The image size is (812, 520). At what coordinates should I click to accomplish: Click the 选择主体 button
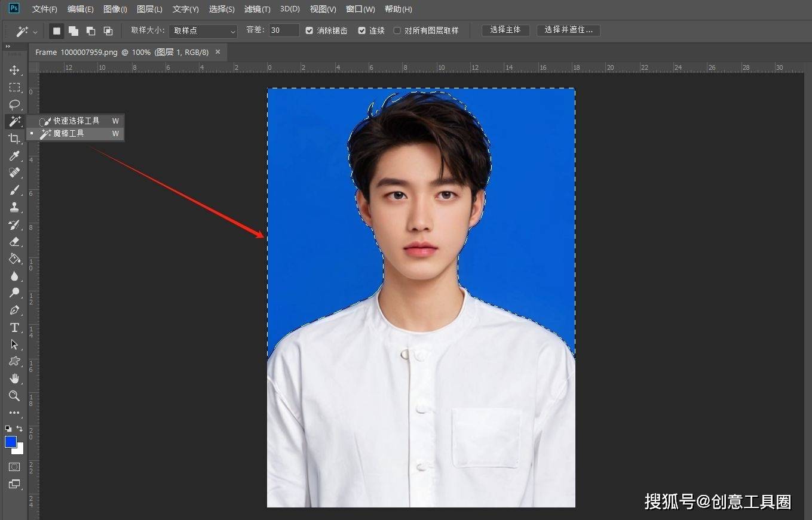tap(505, 30)
